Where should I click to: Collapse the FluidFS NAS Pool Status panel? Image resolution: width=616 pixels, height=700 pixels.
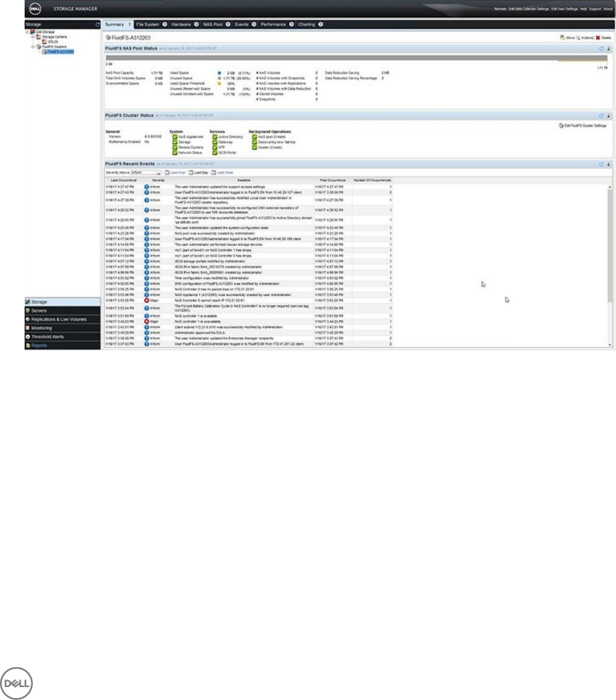(x=608, y=49)
